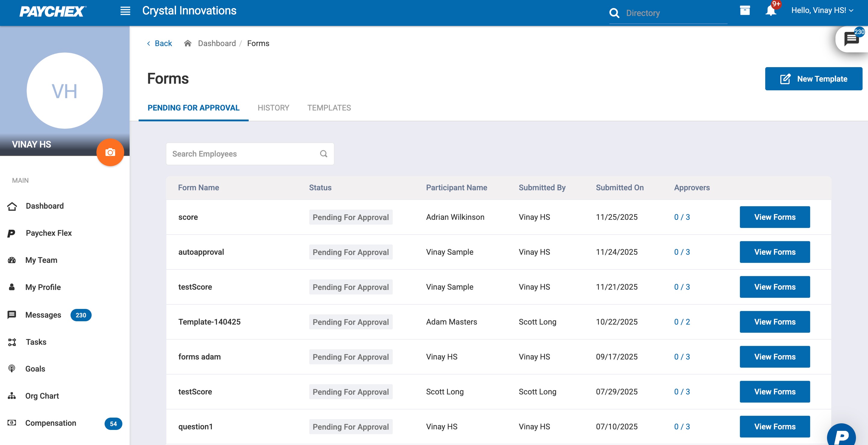Open the archive box icon in header
This screenshot has height=445, width=868.
pyautogui.click(x=745, y=11)
